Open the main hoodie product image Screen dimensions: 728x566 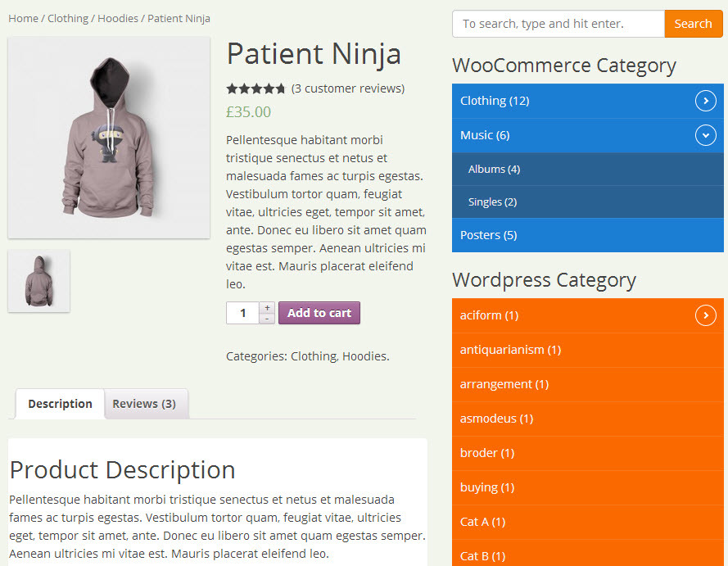pos(109,138)
